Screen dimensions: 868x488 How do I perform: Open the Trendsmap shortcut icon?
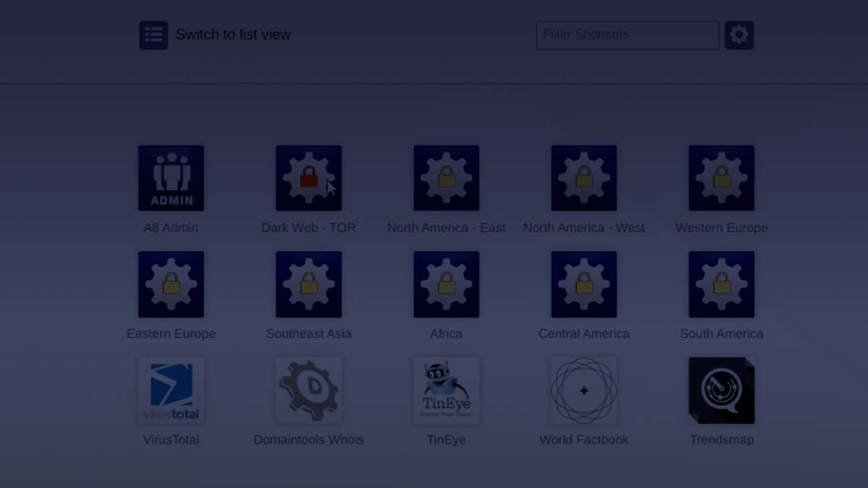(722, 390)
